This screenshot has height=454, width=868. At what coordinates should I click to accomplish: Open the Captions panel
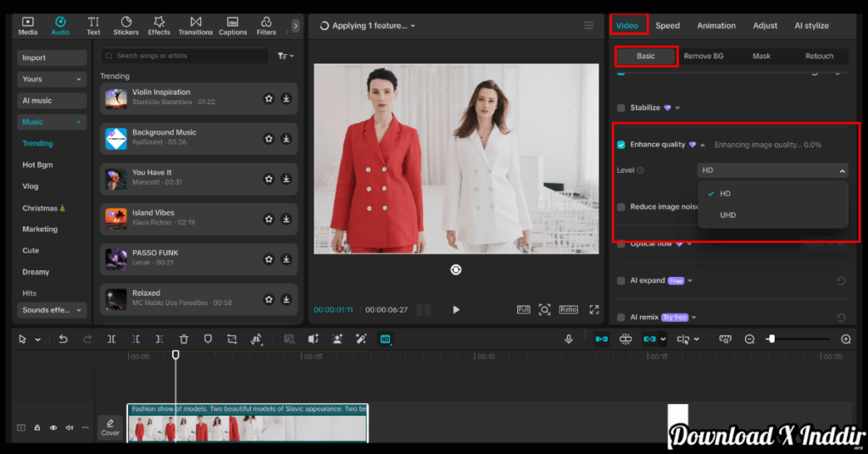coord(232,25)
